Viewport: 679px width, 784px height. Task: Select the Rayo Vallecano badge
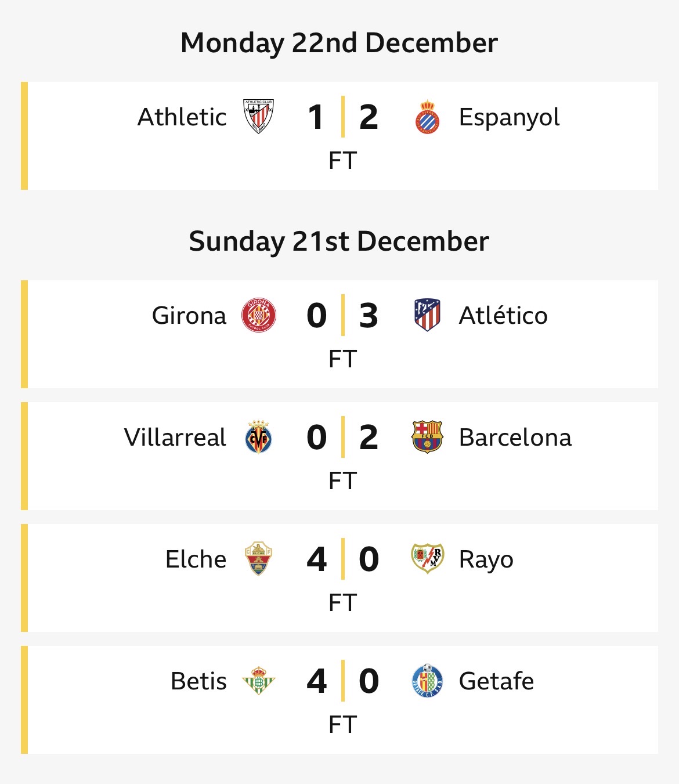(x=427, y=559)
